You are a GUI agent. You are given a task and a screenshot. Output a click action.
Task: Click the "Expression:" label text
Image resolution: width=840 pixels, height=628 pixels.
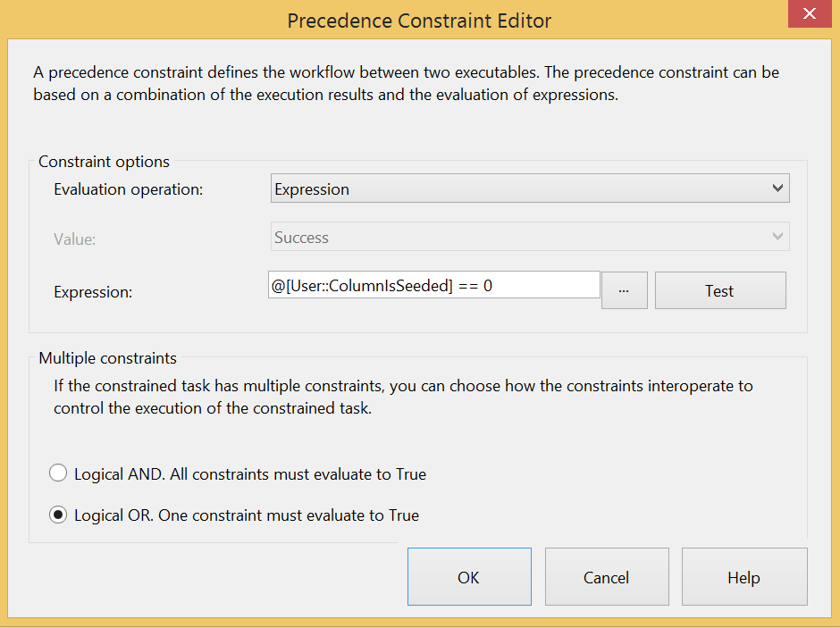[x=93, y=292]
